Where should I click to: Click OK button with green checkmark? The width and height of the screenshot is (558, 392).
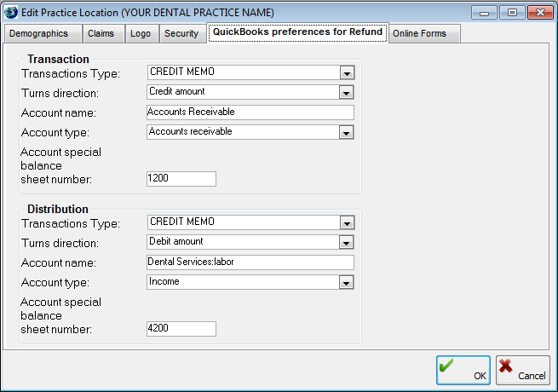tap(463, 370)
